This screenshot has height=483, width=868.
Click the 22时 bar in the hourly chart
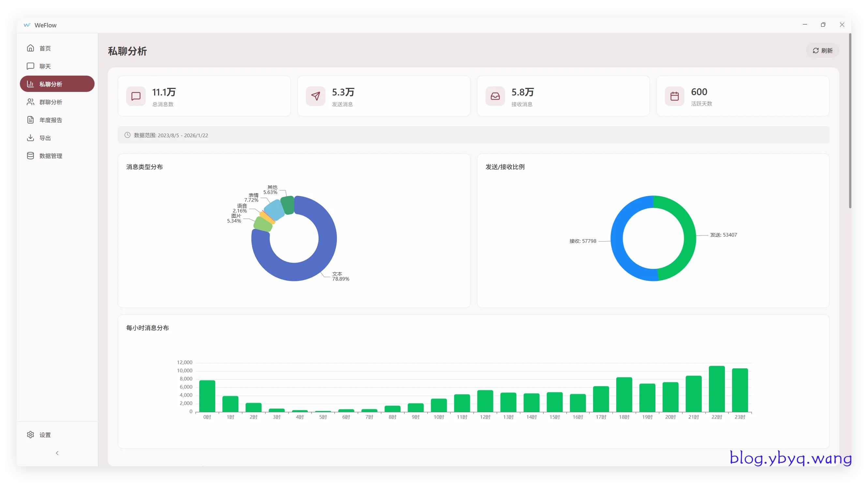(x=717, y=389)
